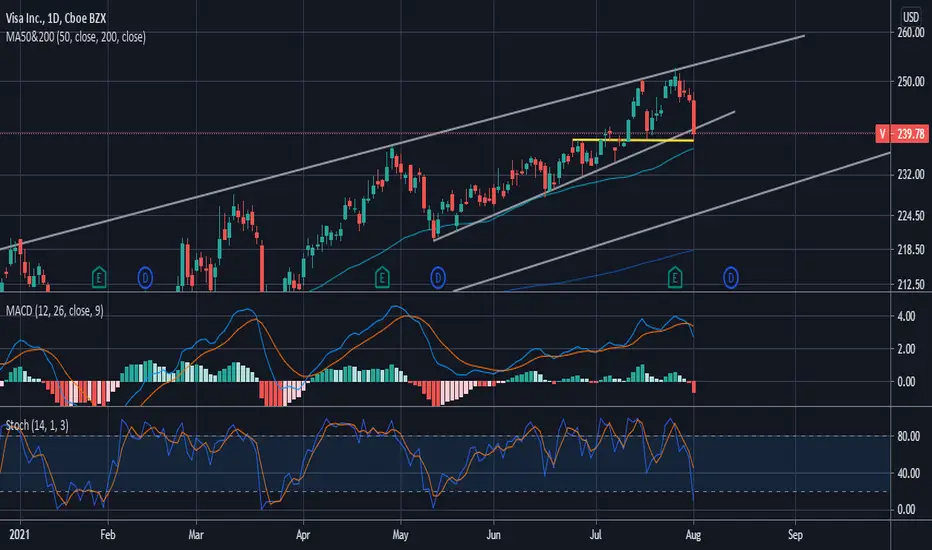
Task: Click the Visa Inc., 1D, Cboe BZX title
Action: [56, 18]
